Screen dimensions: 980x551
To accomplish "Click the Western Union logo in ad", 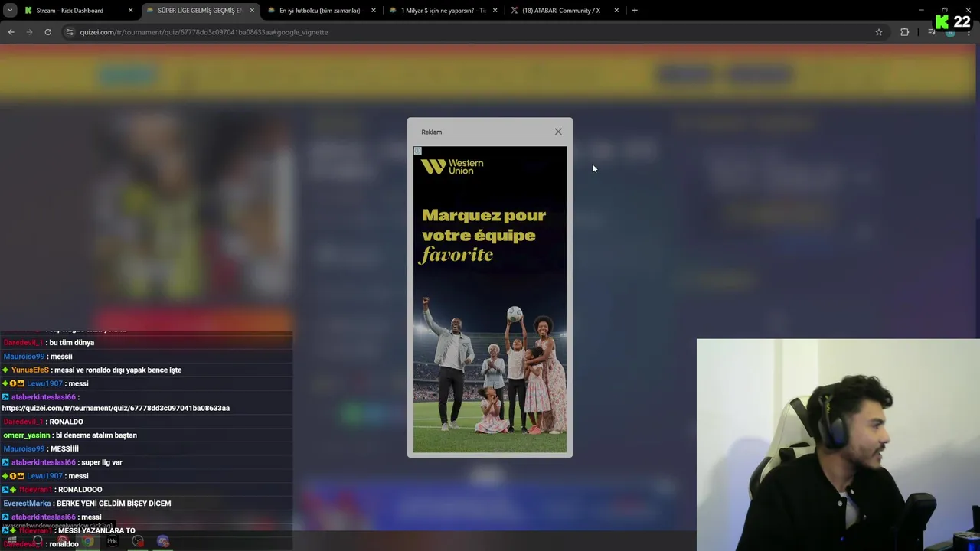I will (x=452, y=167).
